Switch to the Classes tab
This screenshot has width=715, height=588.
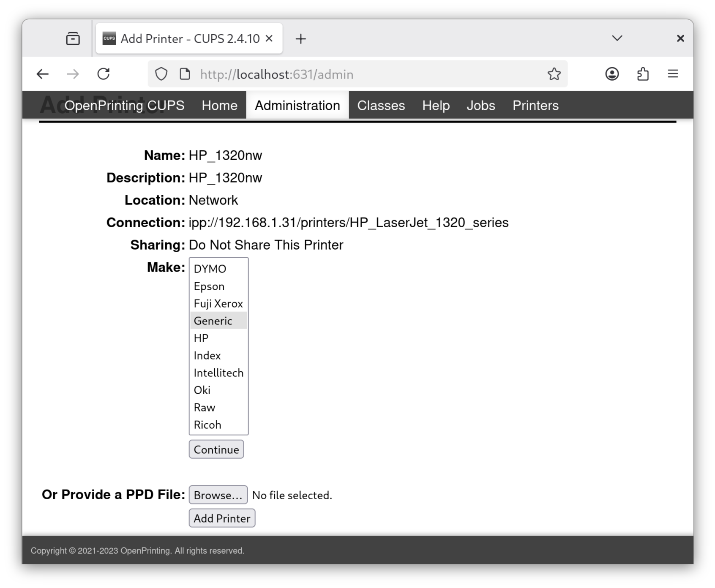coord(381,106)
